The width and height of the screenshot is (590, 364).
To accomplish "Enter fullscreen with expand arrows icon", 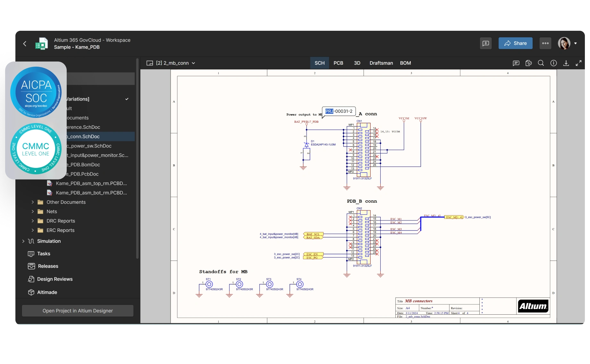I will point(578,63).
